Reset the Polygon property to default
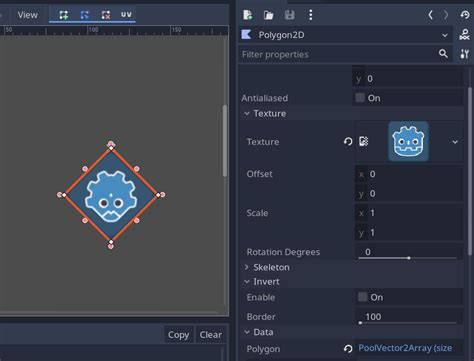 [348, 349]
